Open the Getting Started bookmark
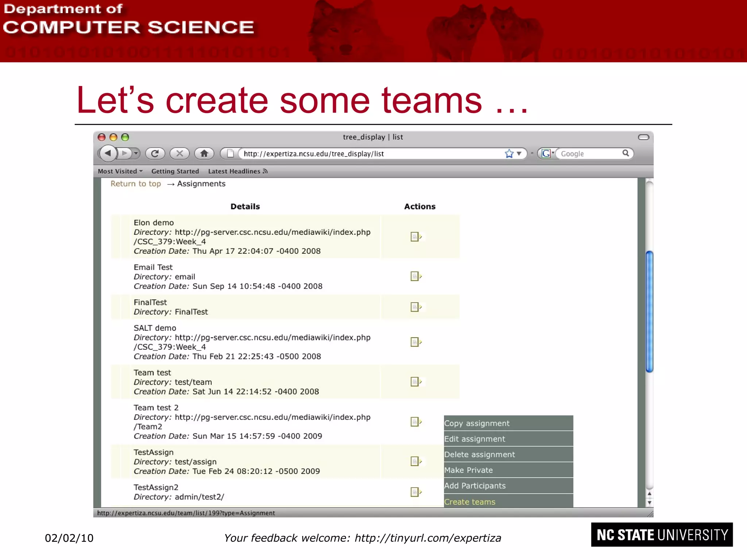 pyautogui.click(x=175, y=171)
